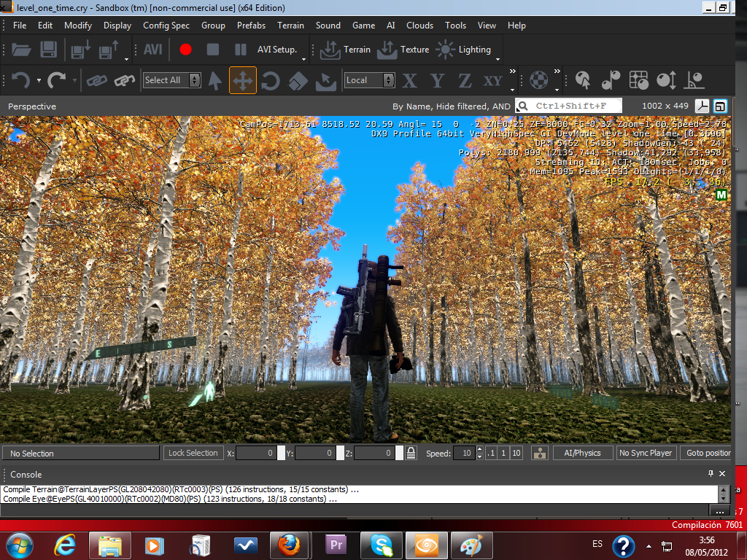Viewport: 747px width, 560px height.
Task: Pause recording with pause button
Action: click(241, 50)
